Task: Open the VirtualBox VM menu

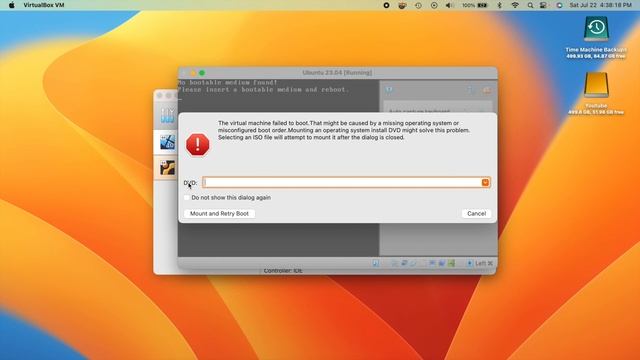Action: [x=44, y=5]
